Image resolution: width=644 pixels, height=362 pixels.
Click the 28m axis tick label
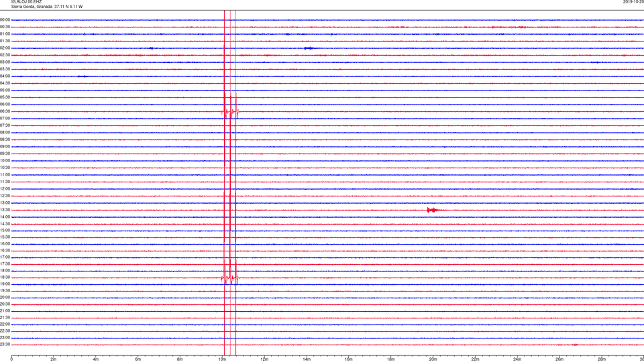tap(602, 359)
